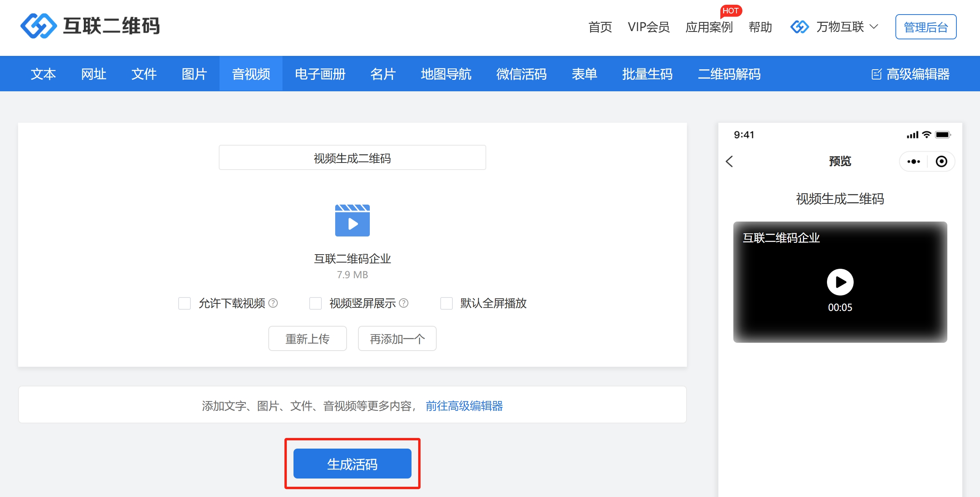Click the blue video file icon

point(352,220)
